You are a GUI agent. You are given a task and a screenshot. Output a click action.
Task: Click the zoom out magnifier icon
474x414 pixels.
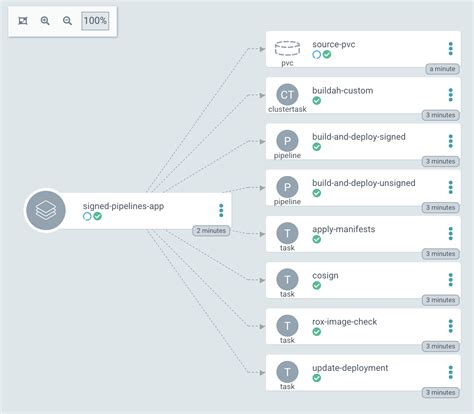(67, 21)
